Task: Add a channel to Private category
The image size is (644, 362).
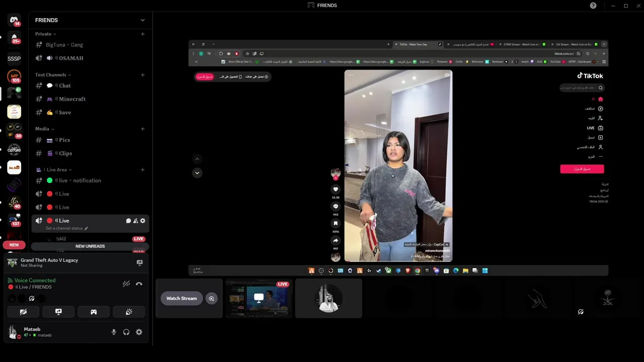Action: [143, 34]
